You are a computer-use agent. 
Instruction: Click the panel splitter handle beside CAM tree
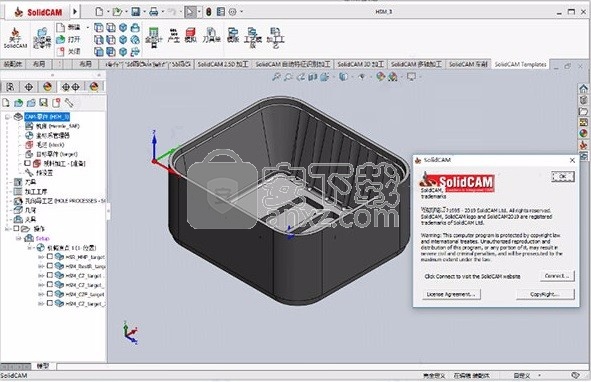(109, 211)
